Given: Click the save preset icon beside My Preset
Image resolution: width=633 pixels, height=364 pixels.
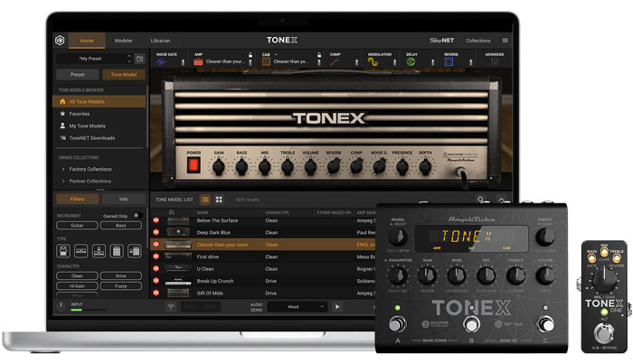Looking at the screenshot, I should tap(139, 59).
